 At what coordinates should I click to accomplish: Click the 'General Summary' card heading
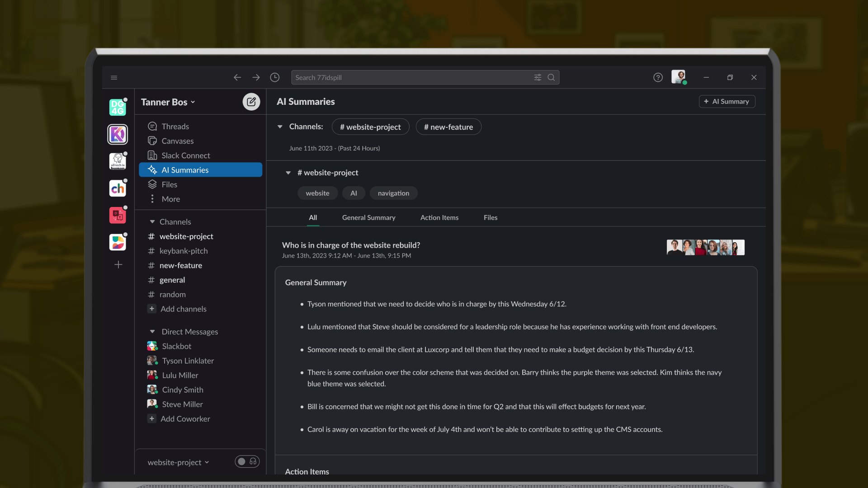[316, 282]
